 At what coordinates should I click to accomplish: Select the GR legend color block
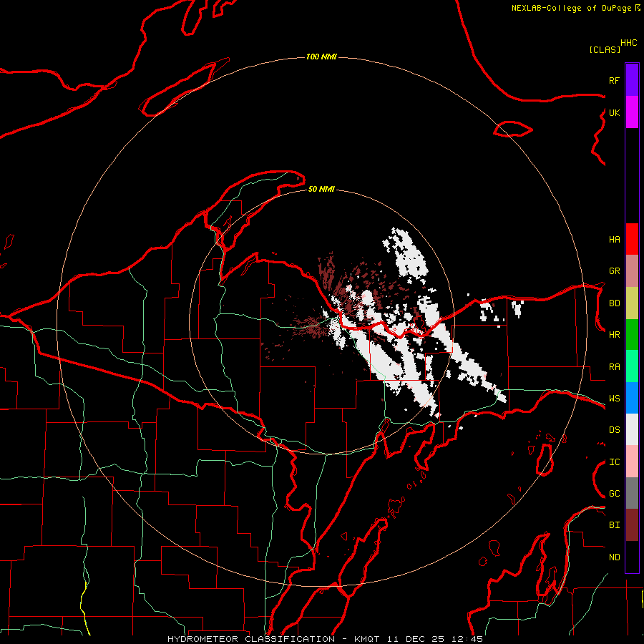click(x=632, y=270)
